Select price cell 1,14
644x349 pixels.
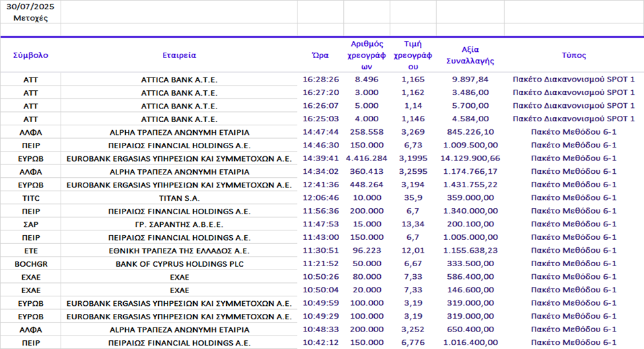tap(413, 106)
